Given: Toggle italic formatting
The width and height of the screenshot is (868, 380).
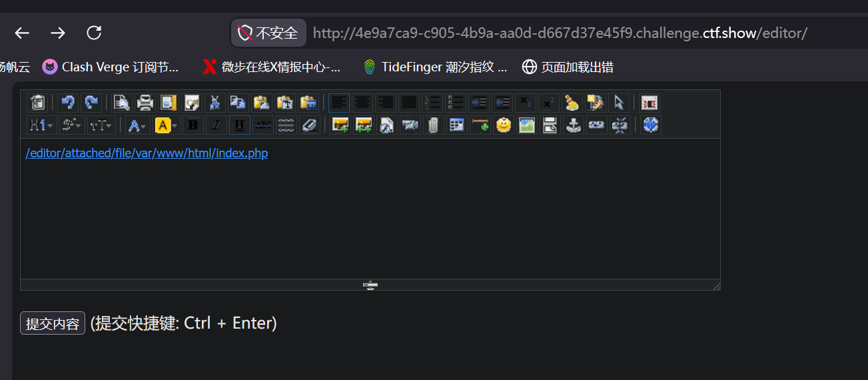Looking at the screenshot, I should pos(216,125).
